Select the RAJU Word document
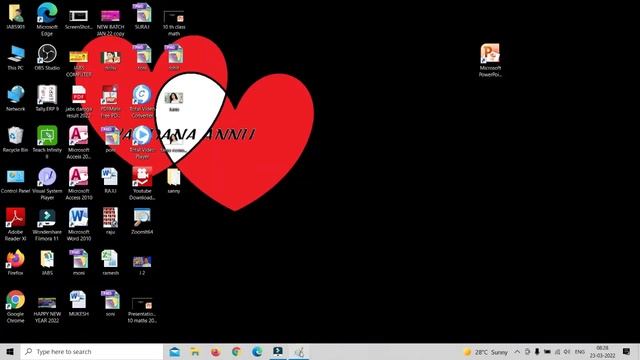This screenshot has height=360, width=640. (110, 180)
